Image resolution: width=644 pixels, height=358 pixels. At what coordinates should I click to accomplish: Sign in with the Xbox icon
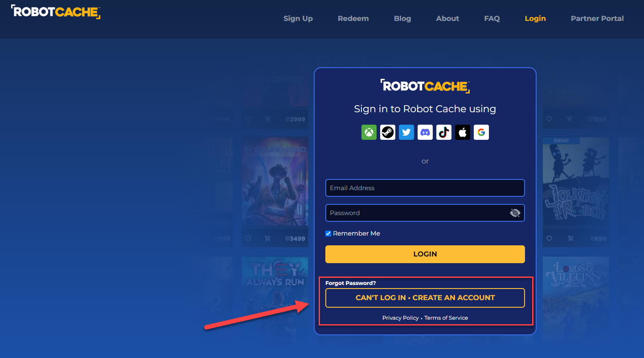369,132
